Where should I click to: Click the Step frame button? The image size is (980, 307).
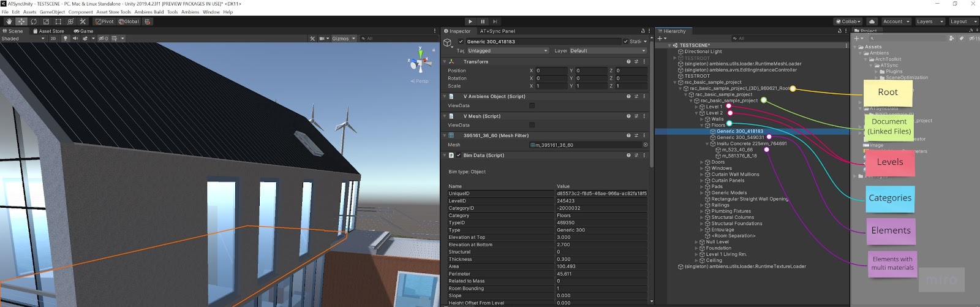click(495, 21)
